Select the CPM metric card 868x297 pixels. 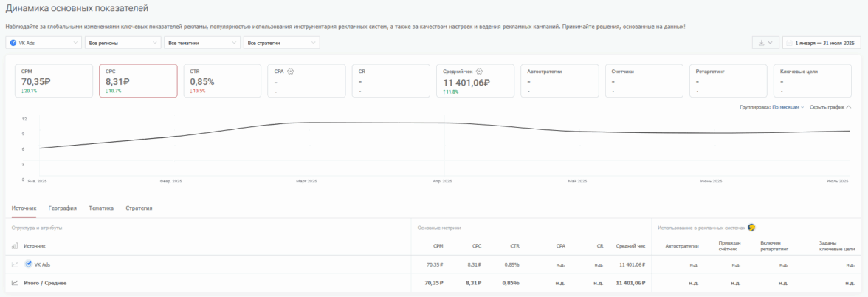point(54,81)
